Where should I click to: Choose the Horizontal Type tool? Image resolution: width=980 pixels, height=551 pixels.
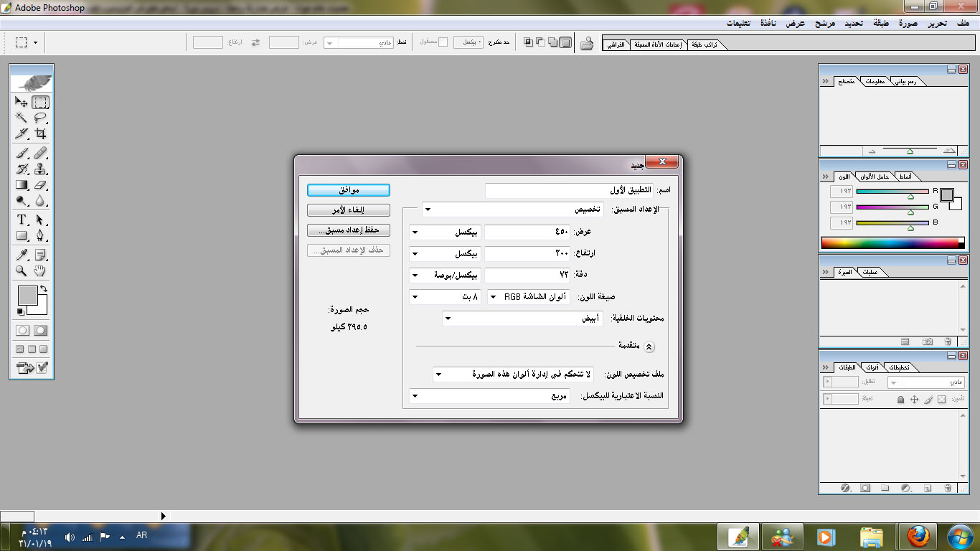(22, 220)
